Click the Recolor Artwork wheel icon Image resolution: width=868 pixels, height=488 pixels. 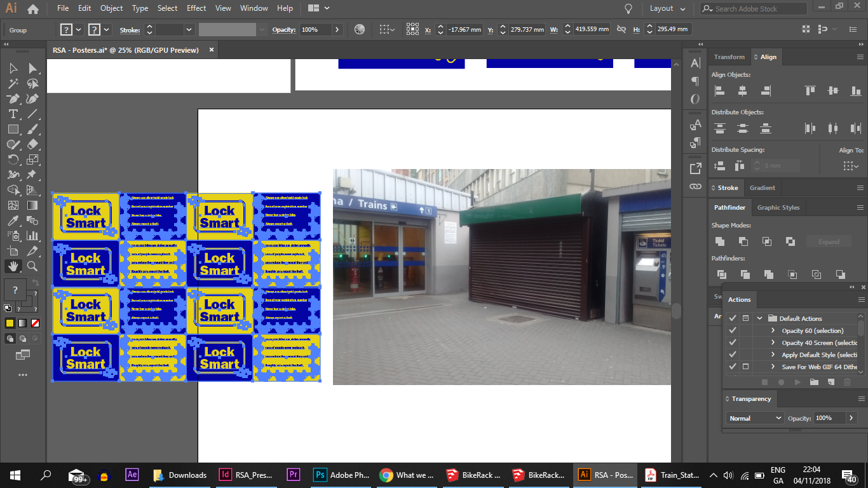tap(360, 29)
